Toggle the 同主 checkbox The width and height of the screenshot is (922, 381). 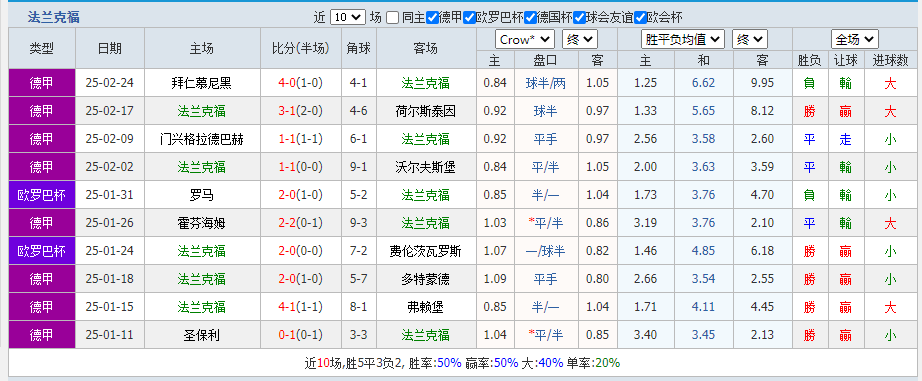tap(393, 18)
